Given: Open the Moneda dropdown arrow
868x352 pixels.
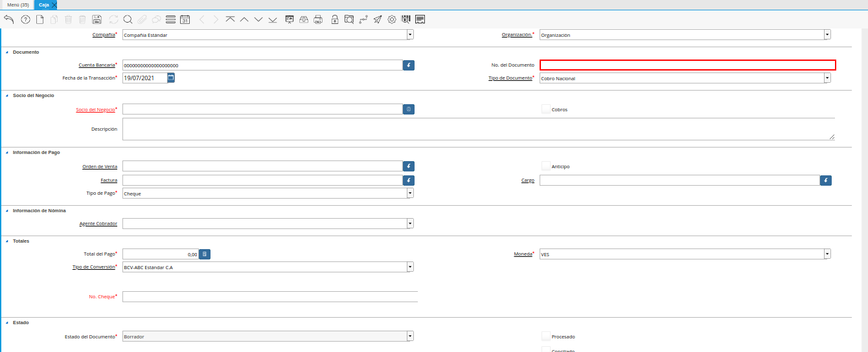Looking at the screenshot, I should click(827, 254).
